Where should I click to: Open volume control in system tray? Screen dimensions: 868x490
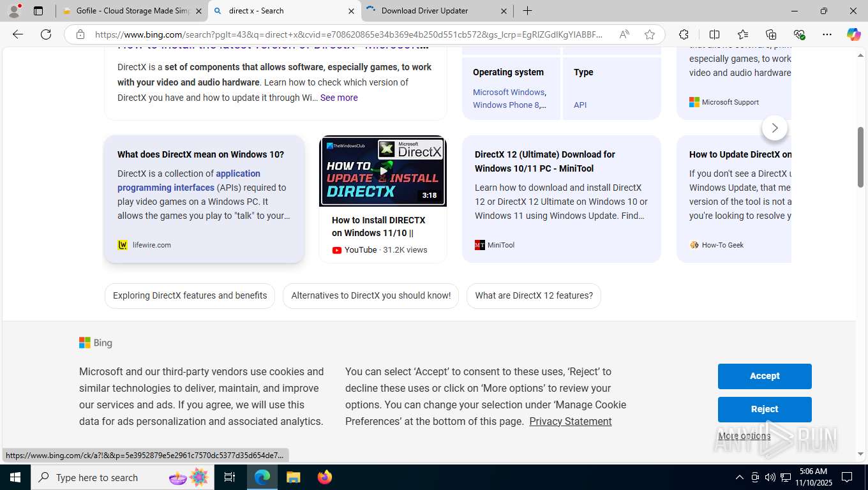770,477
